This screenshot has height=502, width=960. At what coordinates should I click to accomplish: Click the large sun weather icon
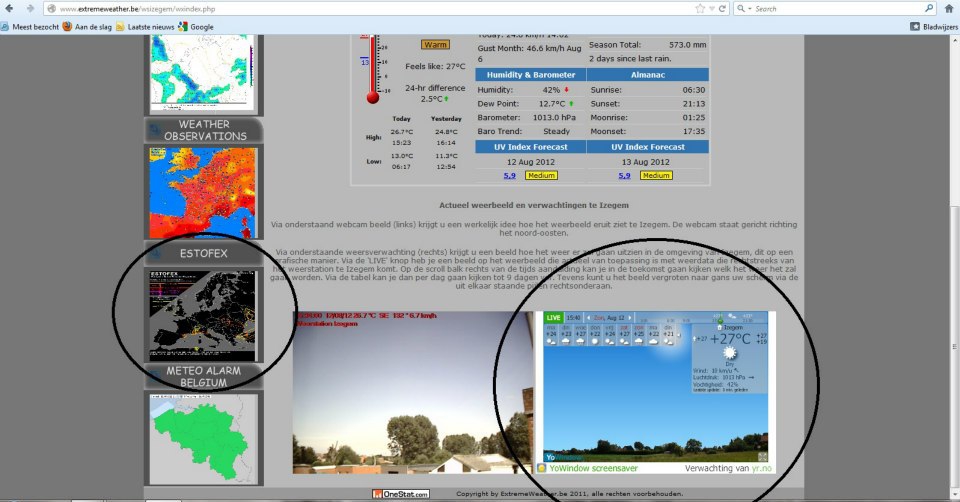[729, 353]
